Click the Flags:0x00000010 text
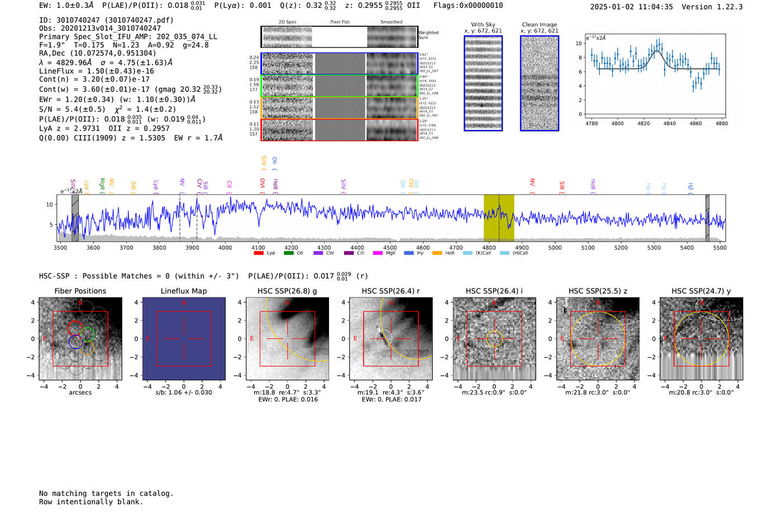Screen dimensions: 782x532 (468, 6)
